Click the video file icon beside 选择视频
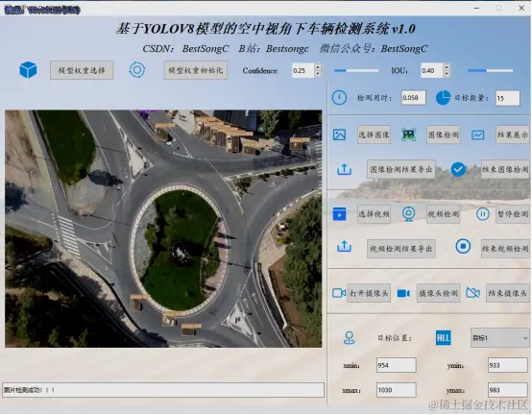532x415 pixels. tap(339, 214)
